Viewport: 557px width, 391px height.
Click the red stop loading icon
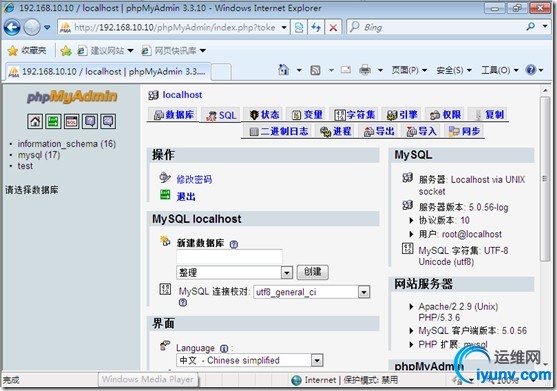pyautogui.click(x=333, y=27)
